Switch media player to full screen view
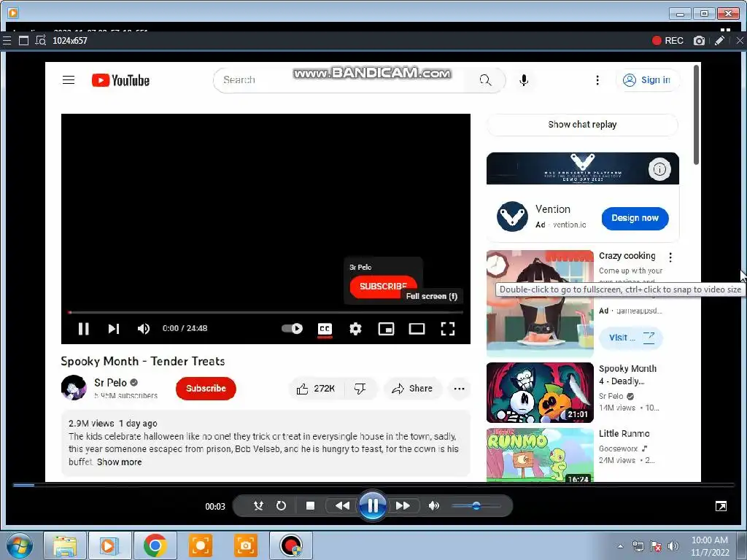 pos(721,506)
